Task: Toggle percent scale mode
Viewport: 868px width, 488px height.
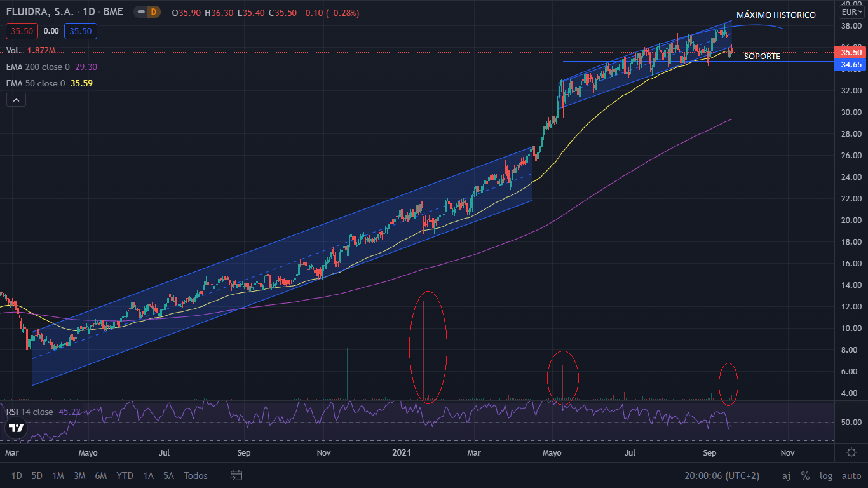Action: point(805,475)
